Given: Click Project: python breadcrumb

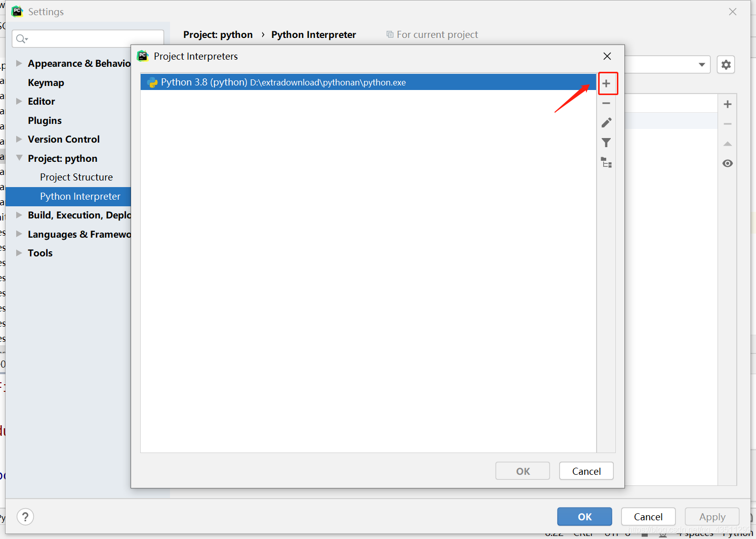Looking at the screenshot, I should click(x=218, y=34).
